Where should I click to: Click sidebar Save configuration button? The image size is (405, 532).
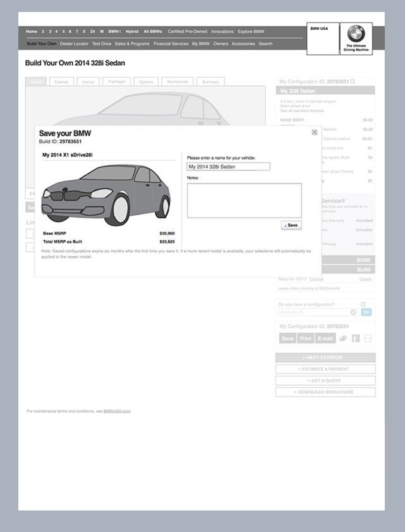287,338
